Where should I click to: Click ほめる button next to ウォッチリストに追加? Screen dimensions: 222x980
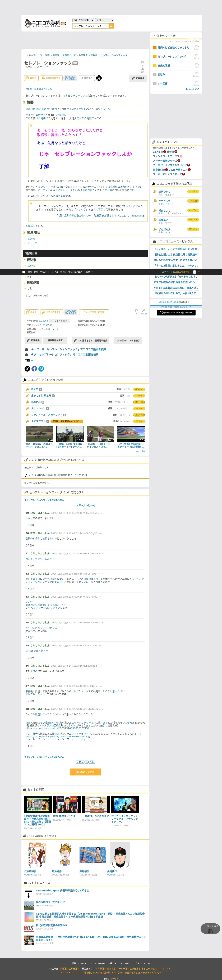(x=31, y=312)
